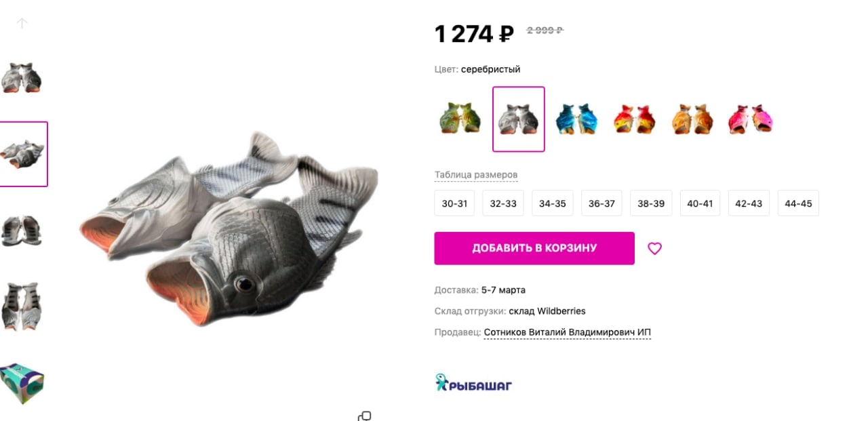Select the blue fish slippers color
Image resolution: width=868 pixels, height=421 pixels.
click(x=576, y=119)
